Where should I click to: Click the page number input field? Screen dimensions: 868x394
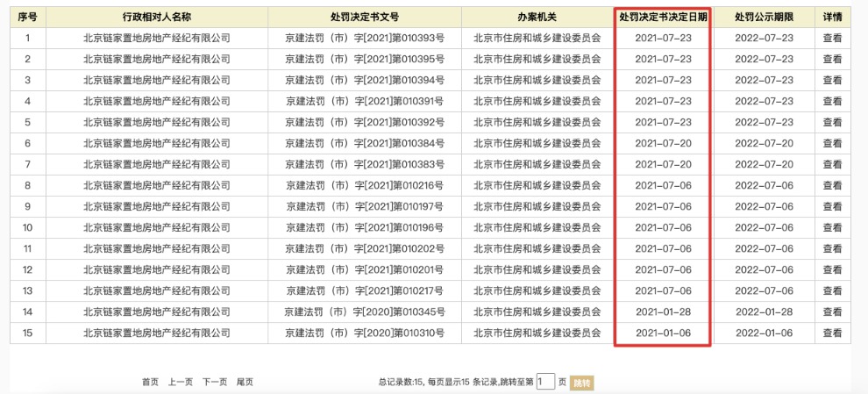coord(545,381)
